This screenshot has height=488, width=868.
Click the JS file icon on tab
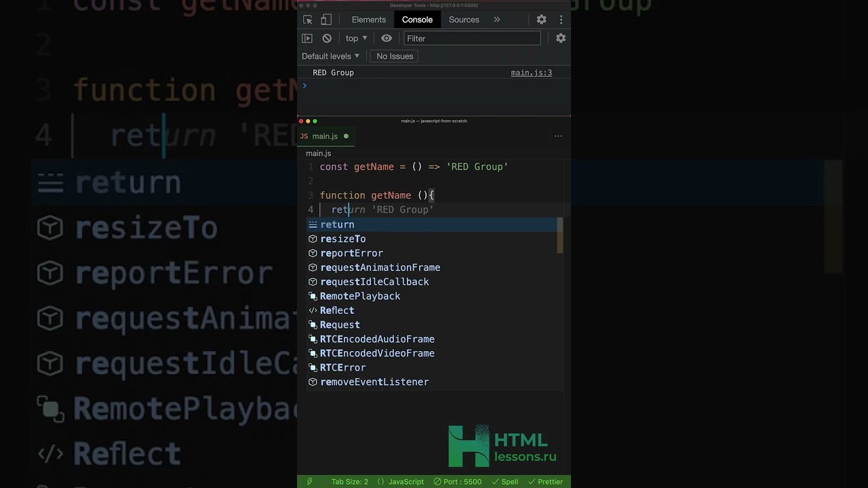coord(304,136)
